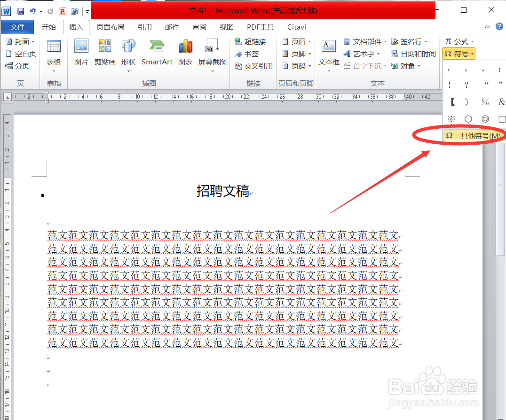Insert a hyperlink

coord(252,41)
